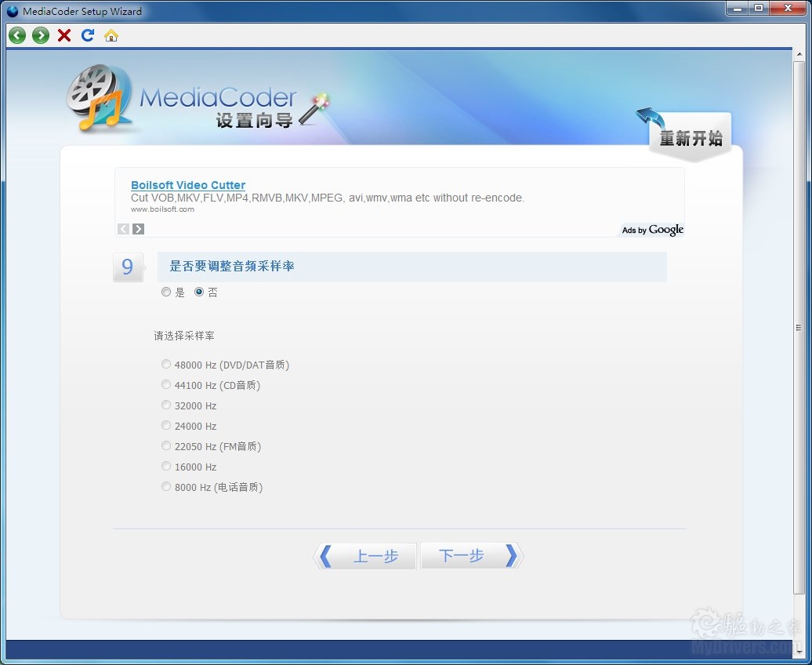Click the 请选择采样率 label text
The image size is (812, 665).
[184, 336]
